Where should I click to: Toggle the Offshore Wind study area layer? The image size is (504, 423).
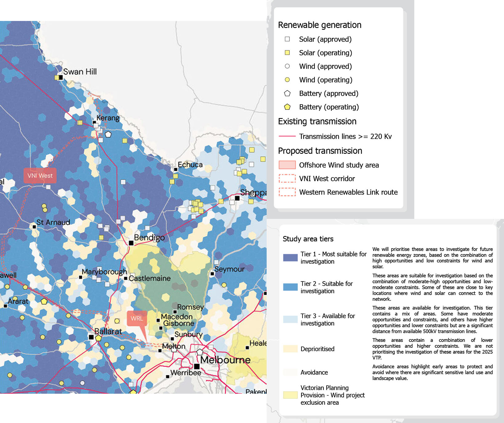click(x=286, y=165)
